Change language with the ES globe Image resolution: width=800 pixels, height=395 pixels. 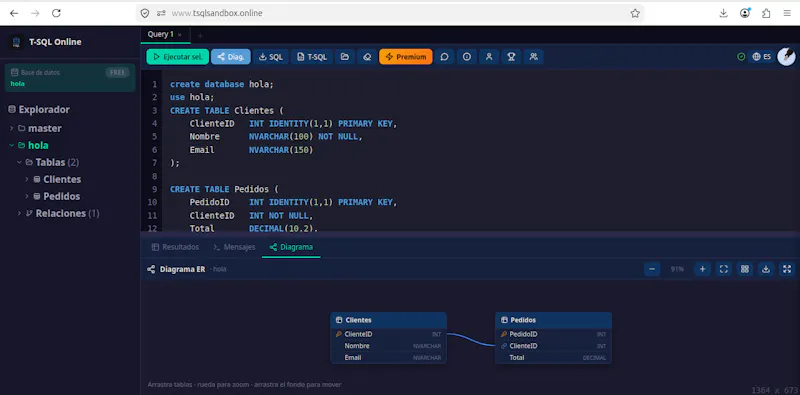point(761,57)
